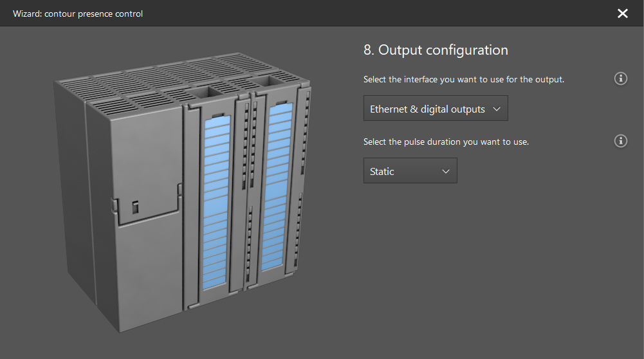Open info icon for pulse duration

click(x=620, y=141)
